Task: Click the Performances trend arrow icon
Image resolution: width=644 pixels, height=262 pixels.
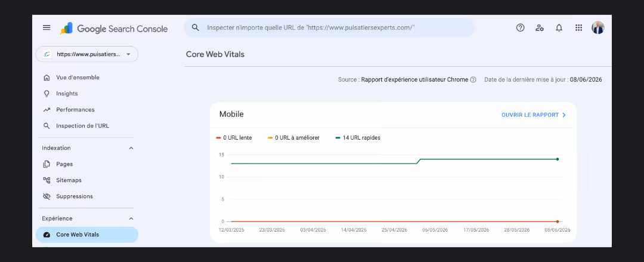Action: pos(47,110)
